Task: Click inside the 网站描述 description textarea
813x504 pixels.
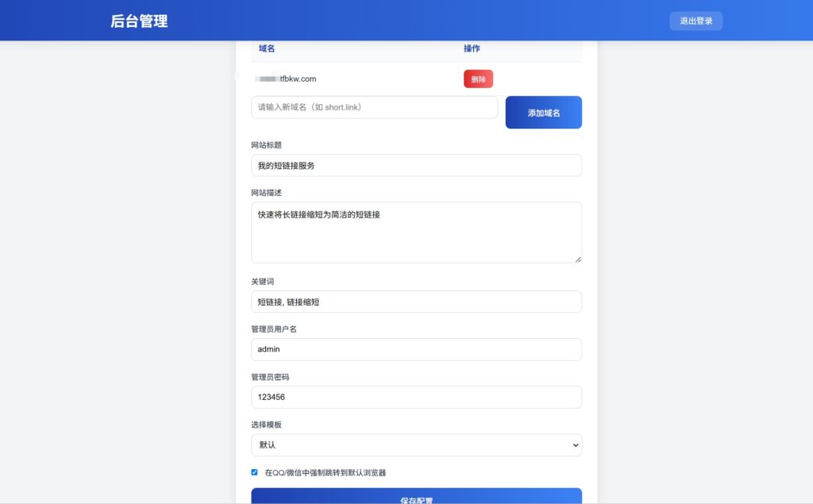Action: [416, 230]
